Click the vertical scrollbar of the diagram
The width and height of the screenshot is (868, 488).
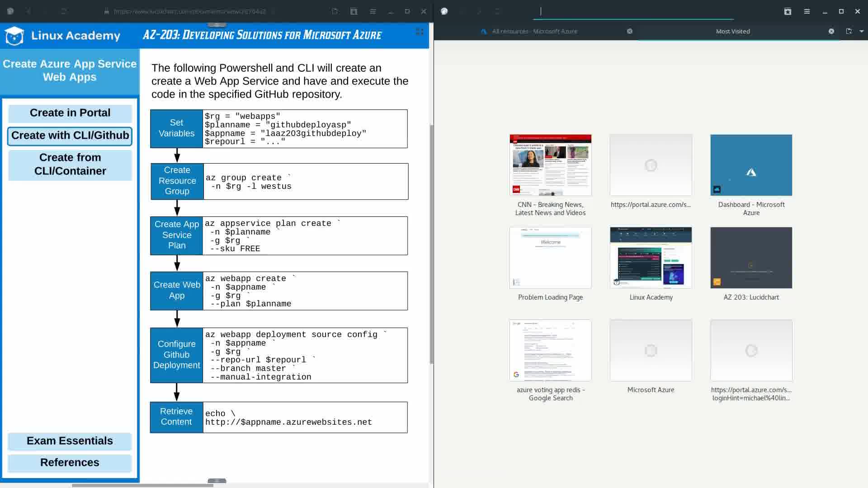point(431,244)
